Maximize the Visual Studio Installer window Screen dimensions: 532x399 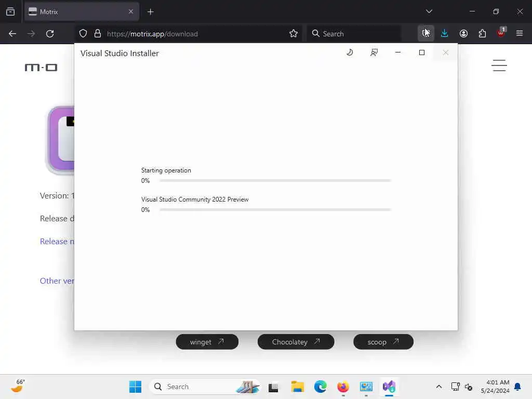click(x=422, y=52)
